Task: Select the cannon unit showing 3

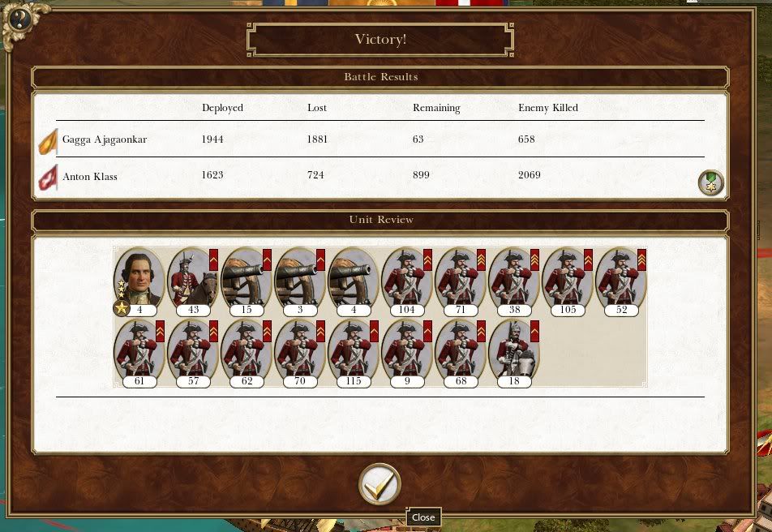Action: click(x=300, y=281)
